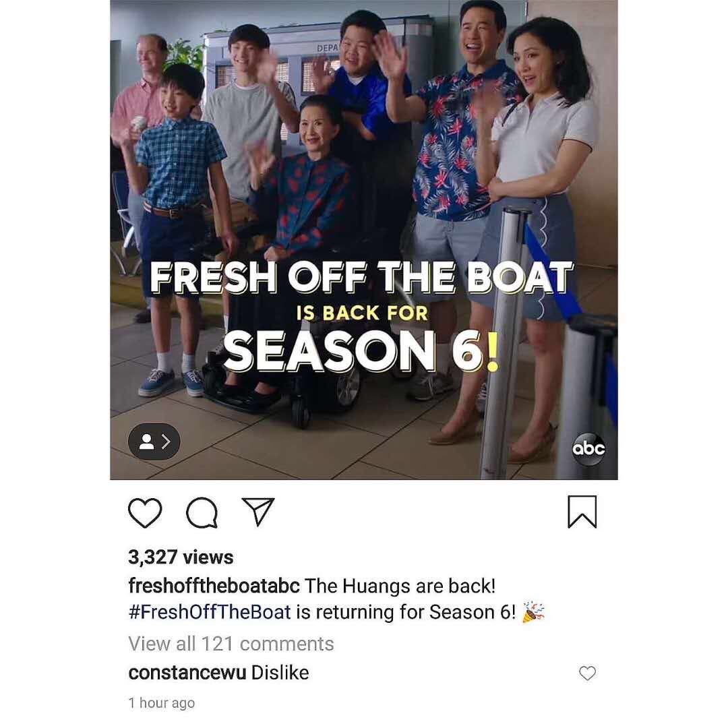Open the 3,327 views count

[181, 557]
